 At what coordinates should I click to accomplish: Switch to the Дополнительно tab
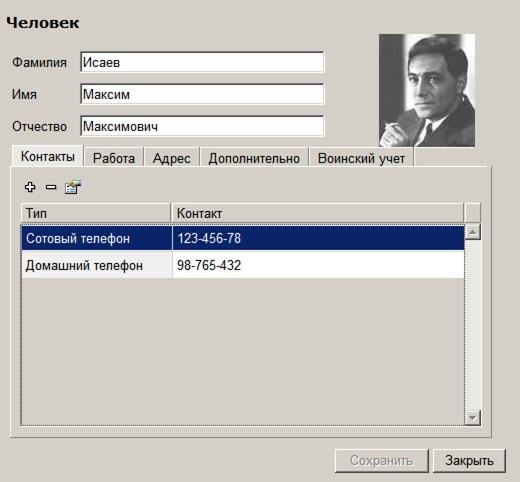pyautogui.click(x=254, y=158)
